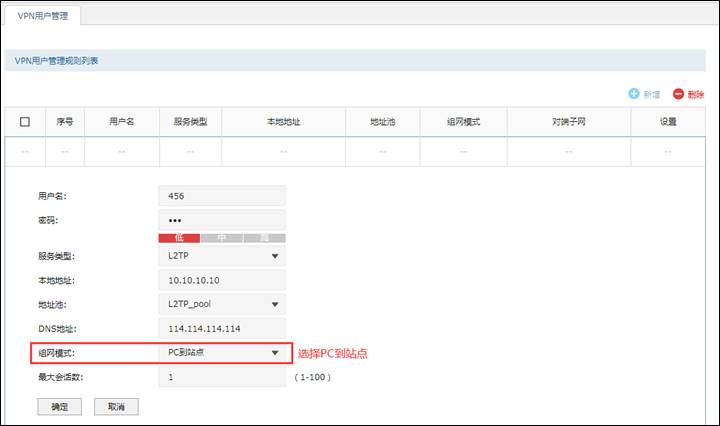Click the 用户名 input field containing 456

point(222,196)
